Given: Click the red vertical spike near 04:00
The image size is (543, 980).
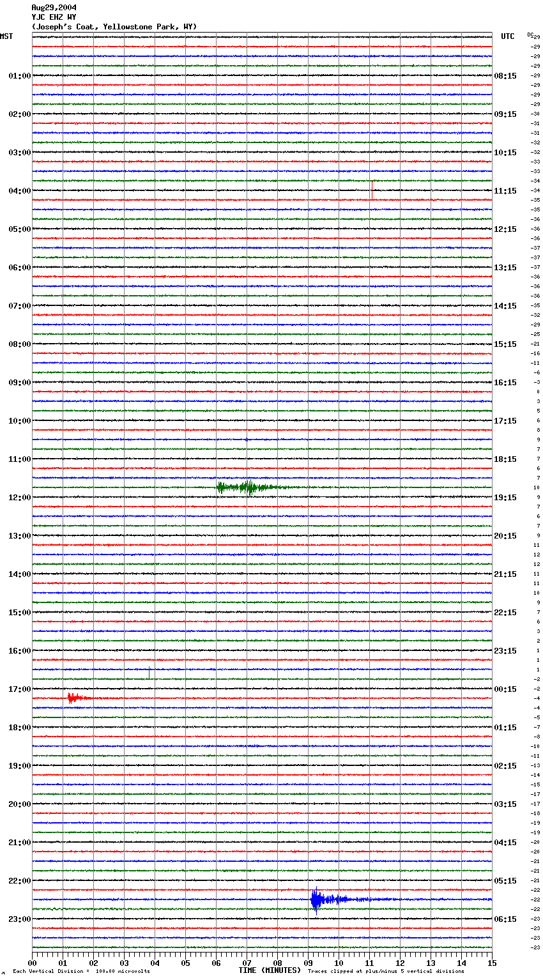Looking at the screenshot, I should pos(372,190).
